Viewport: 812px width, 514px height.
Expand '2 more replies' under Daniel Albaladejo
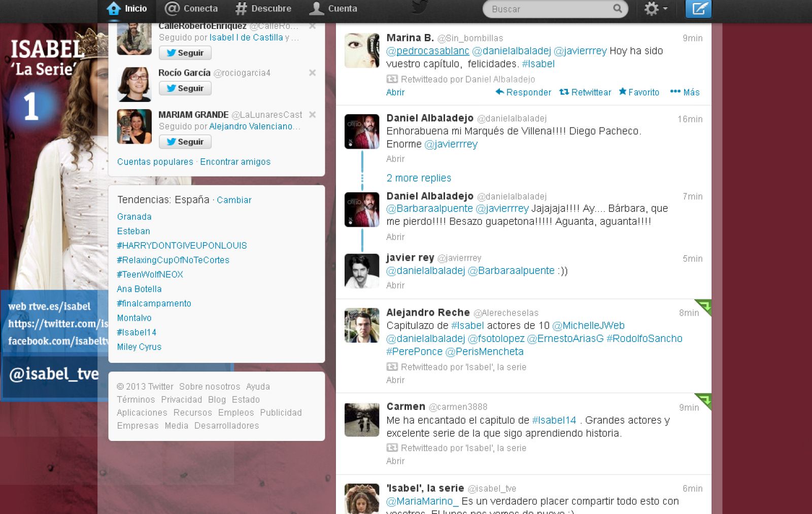pos(419,178)
